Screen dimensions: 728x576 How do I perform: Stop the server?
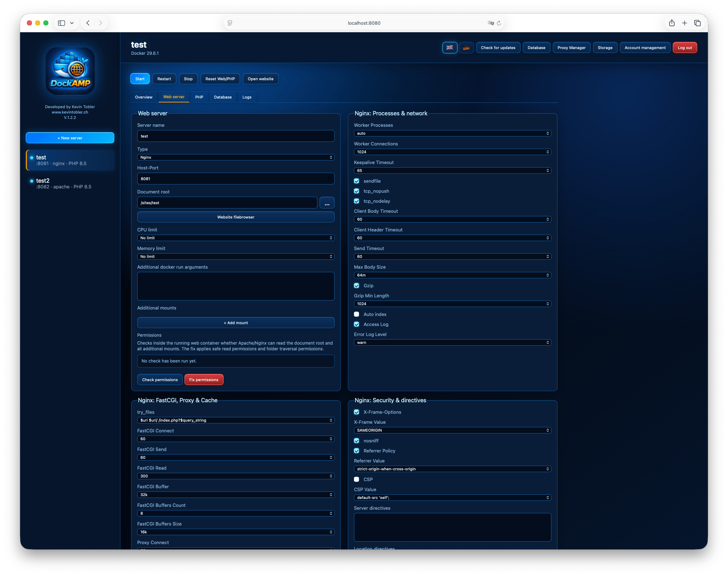(x=188, y=79)
